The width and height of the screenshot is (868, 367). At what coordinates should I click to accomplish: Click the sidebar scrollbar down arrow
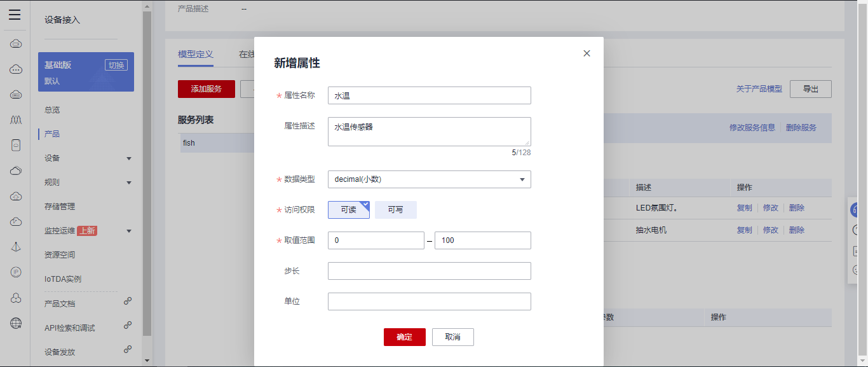147,361
